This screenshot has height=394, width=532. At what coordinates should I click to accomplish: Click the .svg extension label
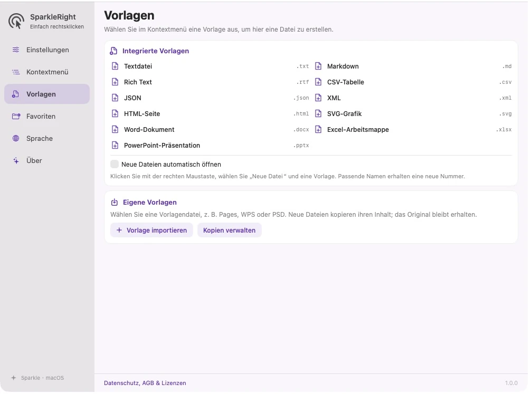tap(505, 113)
